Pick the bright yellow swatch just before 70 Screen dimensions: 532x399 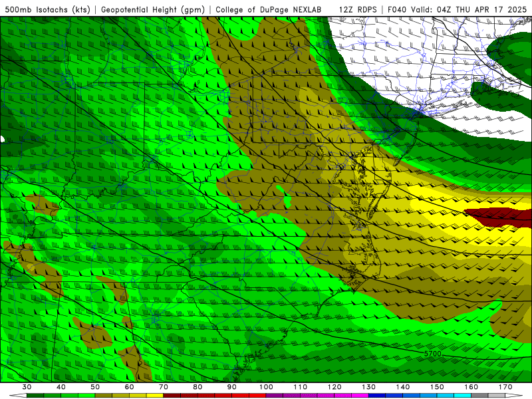[x=155, y=396]
